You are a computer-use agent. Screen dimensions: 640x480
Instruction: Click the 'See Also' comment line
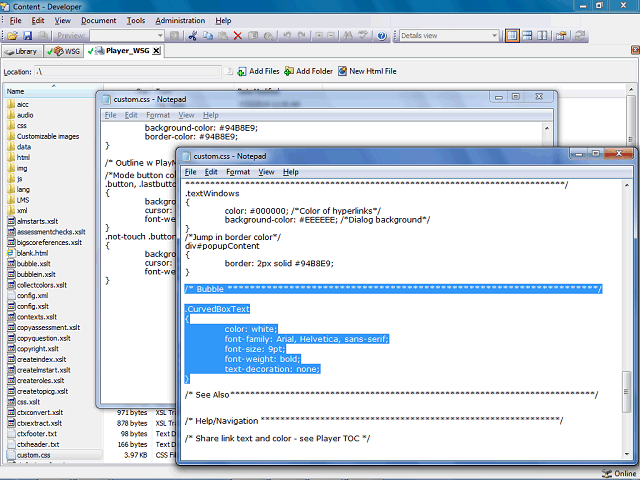pos(391,395)
